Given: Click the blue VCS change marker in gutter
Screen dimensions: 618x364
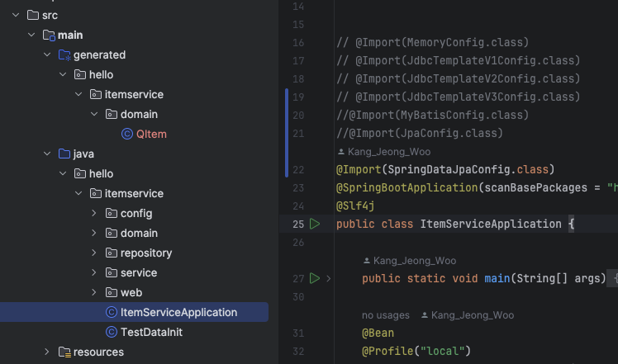Looking at the screenshot, I should coord(287,133).
